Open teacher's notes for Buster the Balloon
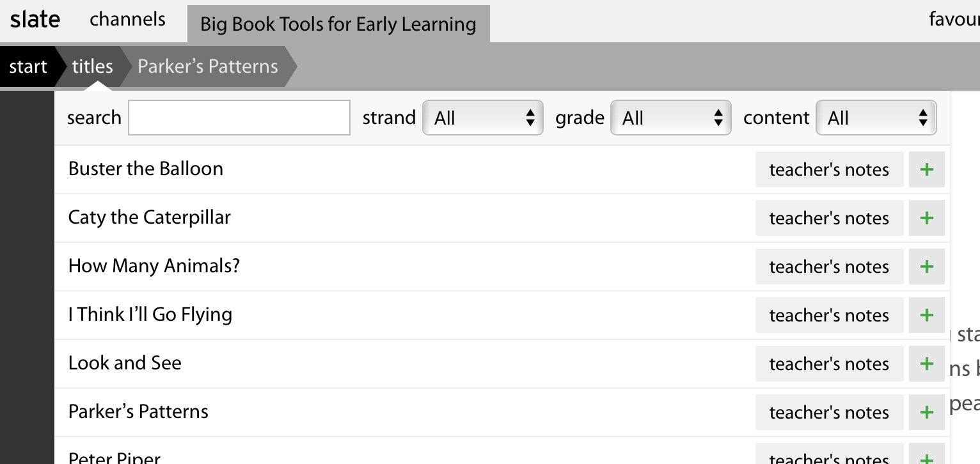The image size is (980, 464). click(829, 169)
